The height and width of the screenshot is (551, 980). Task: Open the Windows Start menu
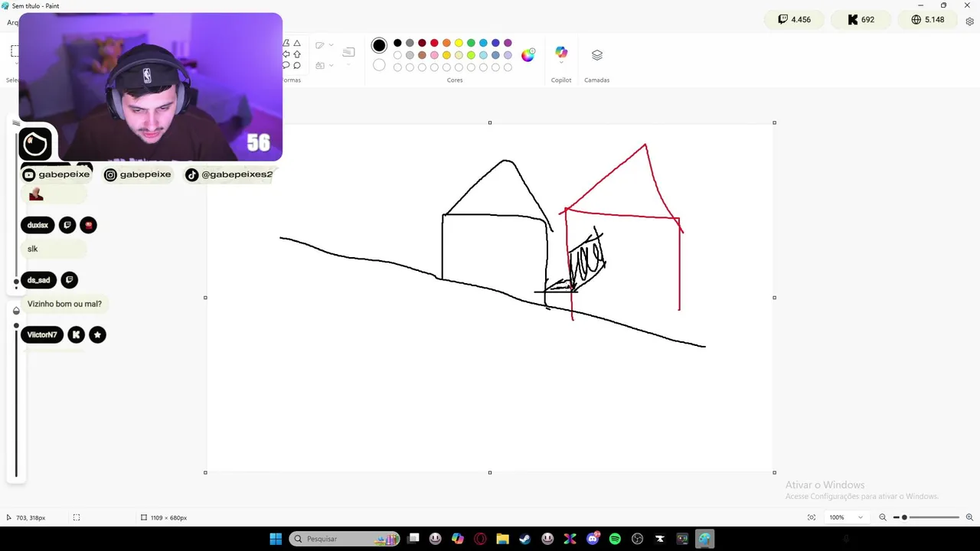276,539
